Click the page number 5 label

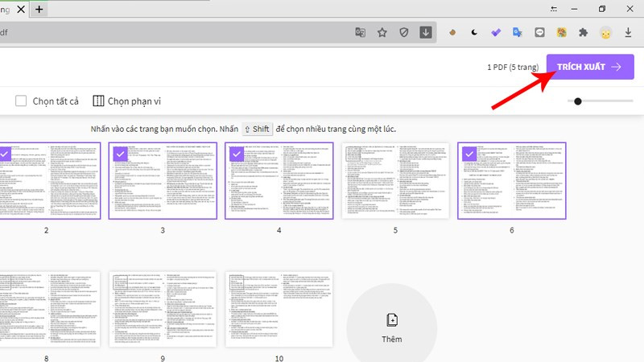click(395, 230)
